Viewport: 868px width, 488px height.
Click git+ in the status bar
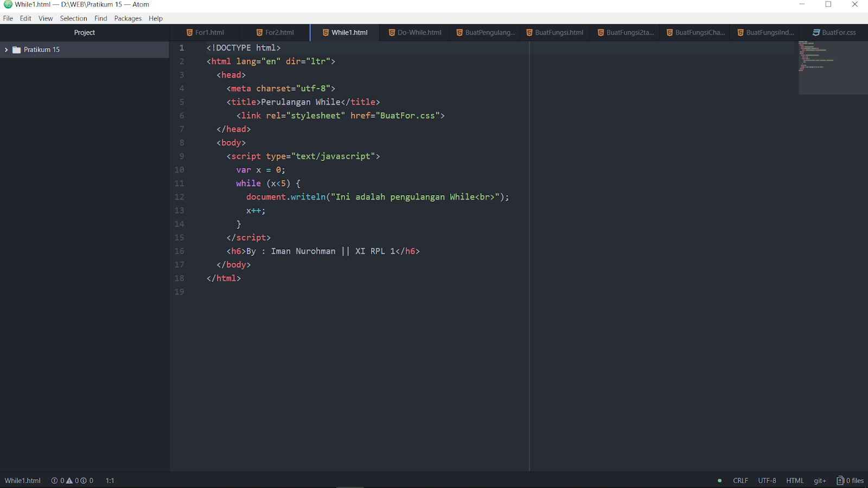click(819, 480)
